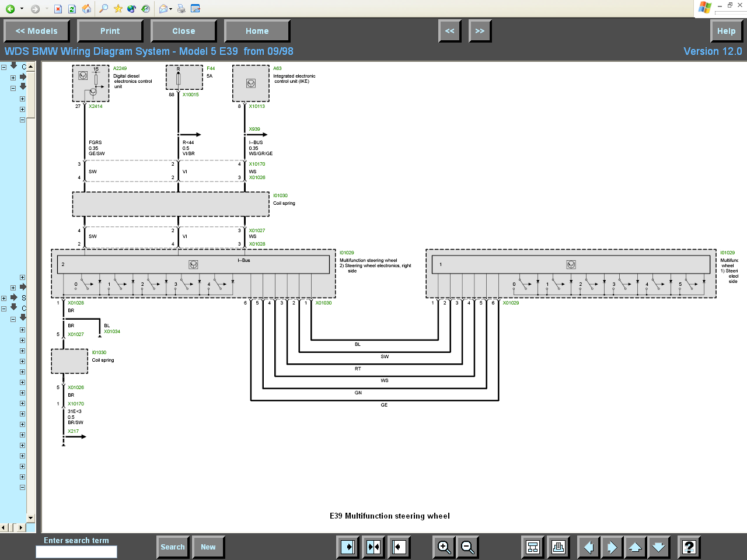747x560 pixels.
Task: Open the F44 fuse link
Action: (x=211, y=69)
